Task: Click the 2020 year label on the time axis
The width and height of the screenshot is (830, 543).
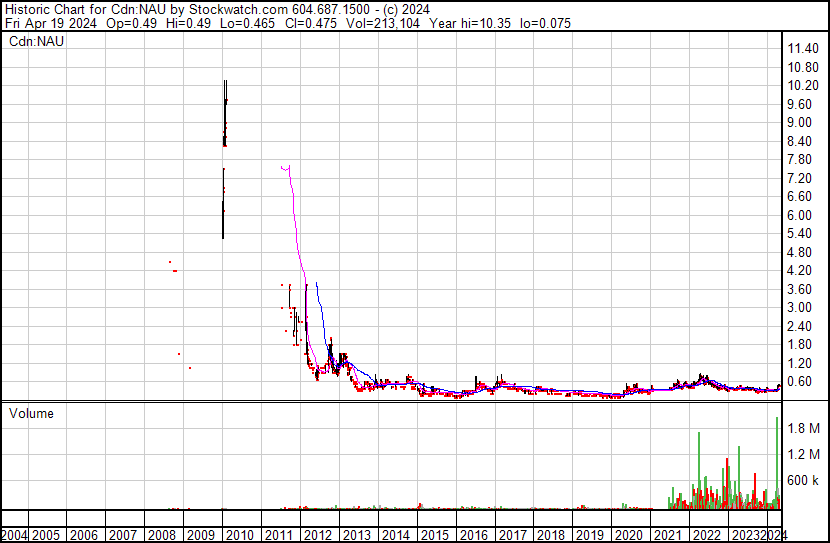Action: (x=631, y=535)
